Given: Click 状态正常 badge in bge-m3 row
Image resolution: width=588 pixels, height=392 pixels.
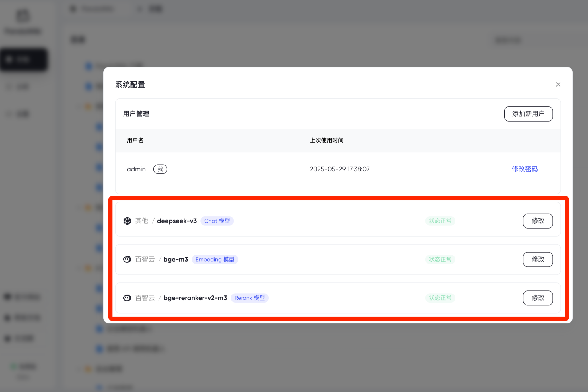Looking at the screenshot, I should tap(440, 259).
